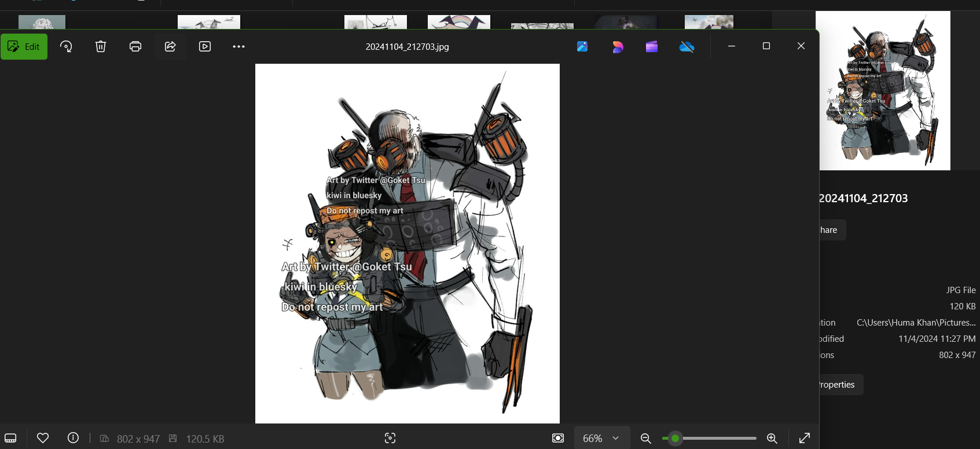Click the 20241104_212703 heading in the details pane

tap(863, 198)
